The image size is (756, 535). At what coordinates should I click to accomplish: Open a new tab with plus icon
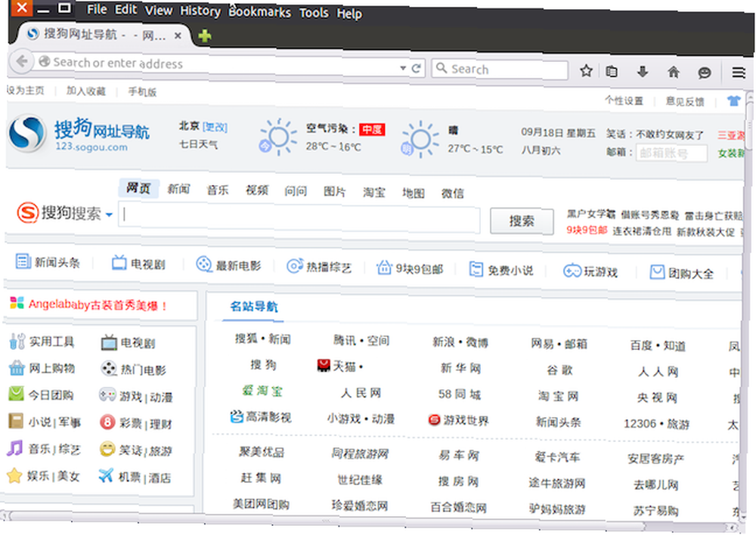tap(204, 36)
